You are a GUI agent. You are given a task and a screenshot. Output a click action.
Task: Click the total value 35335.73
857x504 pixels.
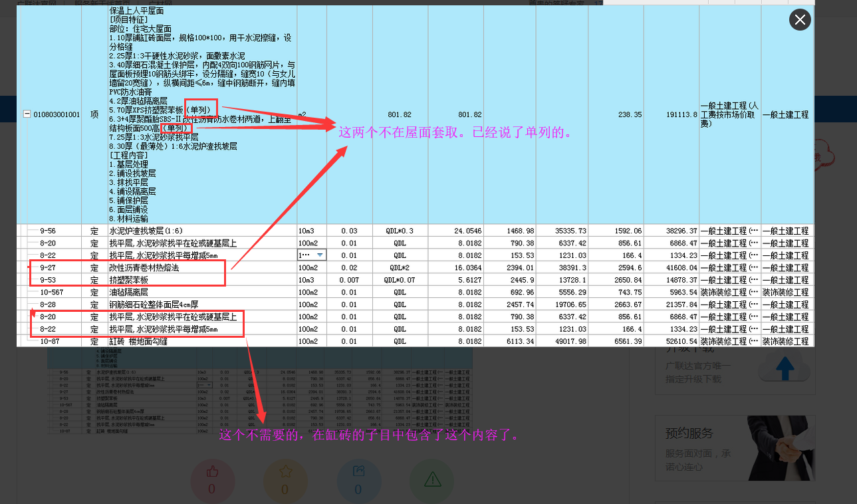pos(570,231)
